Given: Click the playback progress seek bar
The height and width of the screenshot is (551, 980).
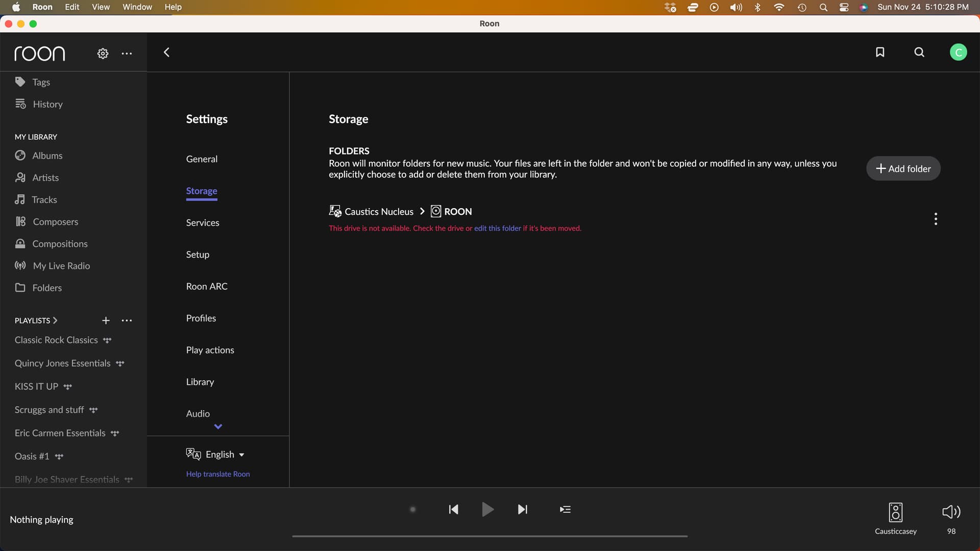Looking at the screenshot, I should 489,536.
